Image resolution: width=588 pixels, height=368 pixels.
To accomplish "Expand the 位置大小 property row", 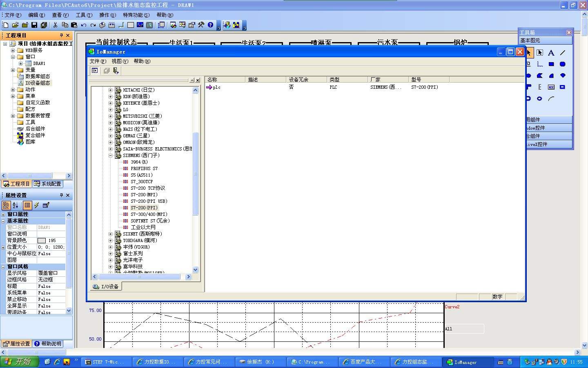I will click(x=3, y=247).
